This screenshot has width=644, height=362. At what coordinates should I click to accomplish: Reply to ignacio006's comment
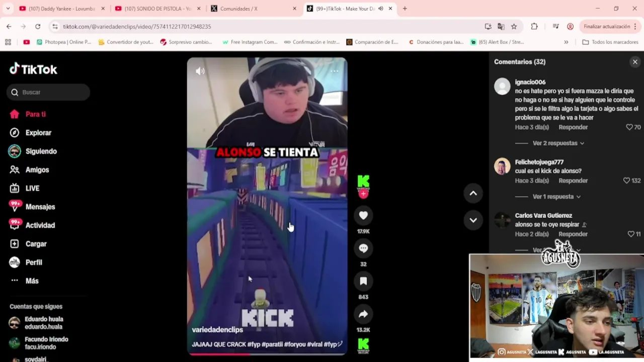tap(573, 127)
